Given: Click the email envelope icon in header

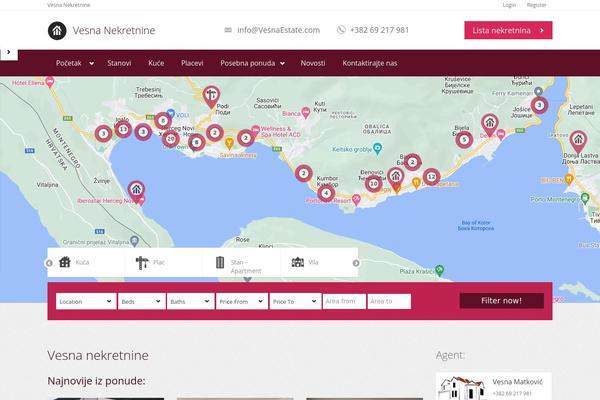Looking at the screenshot, I should [228, 30].
